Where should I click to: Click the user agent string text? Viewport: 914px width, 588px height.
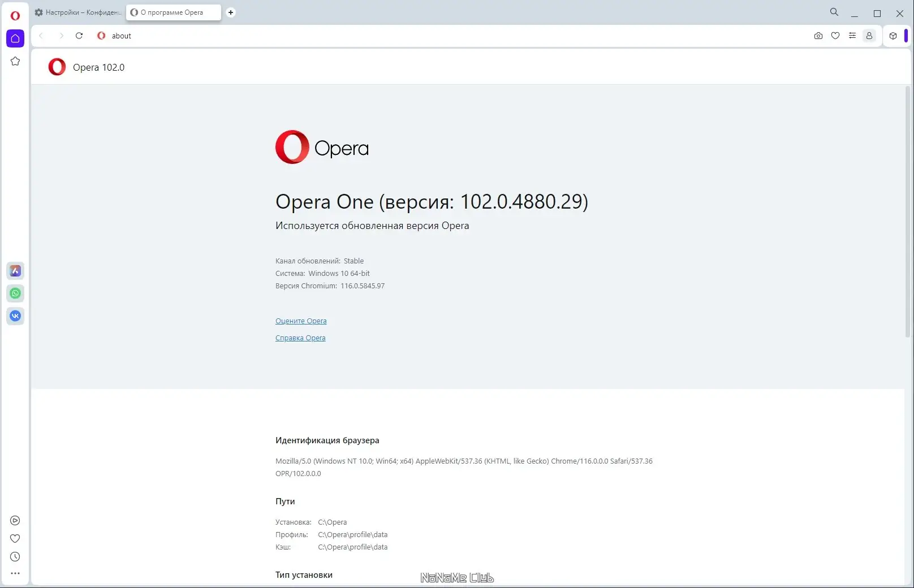(464, 468)
